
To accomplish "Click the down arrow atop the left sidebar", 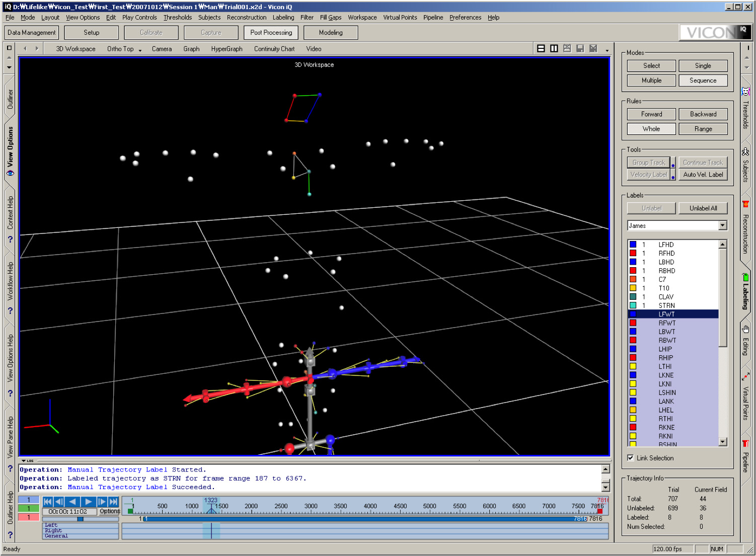I will (9, 67).
